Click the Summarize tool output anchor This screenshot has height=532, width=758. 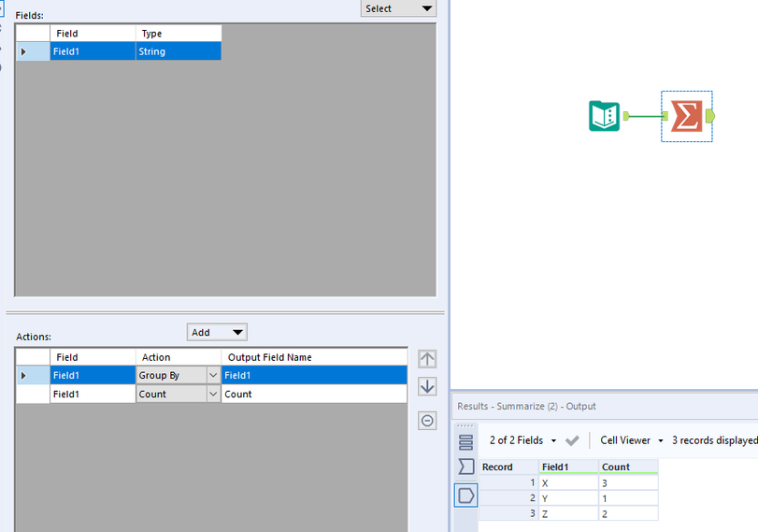coord(710,116)
